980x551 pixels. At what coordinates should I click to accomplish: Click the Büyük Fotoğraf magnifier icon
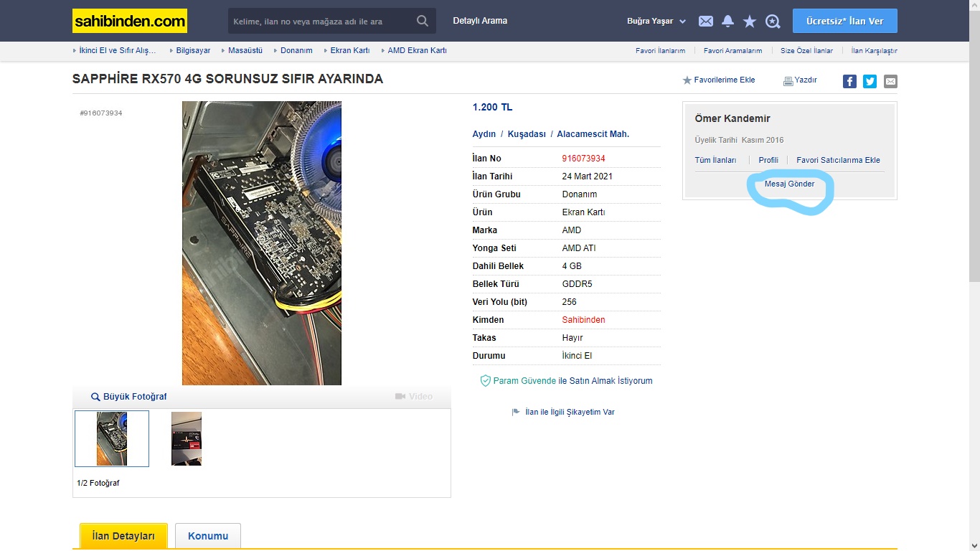pyautogui.click(x=95, y=397)
